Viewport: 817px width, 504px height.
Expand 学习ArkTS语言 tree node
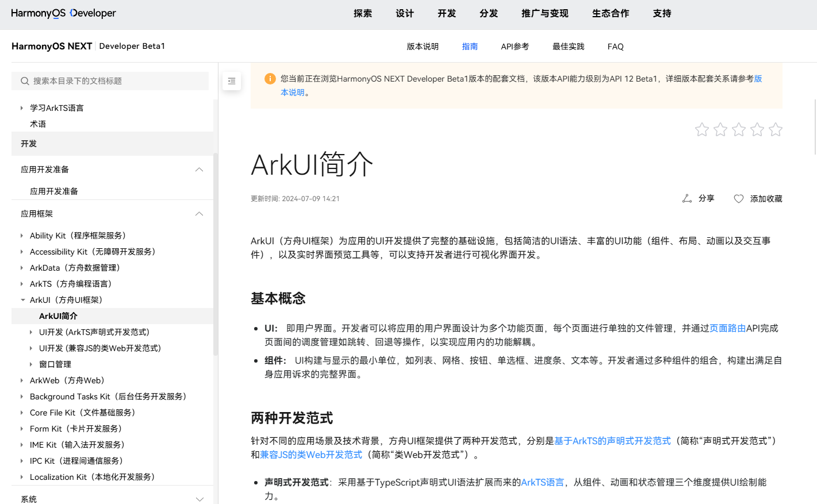22,108
